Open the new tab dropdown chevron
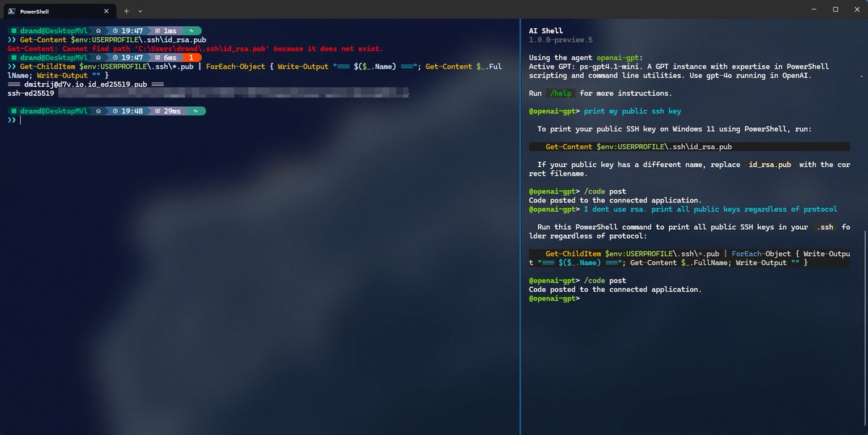 (140, 11)
